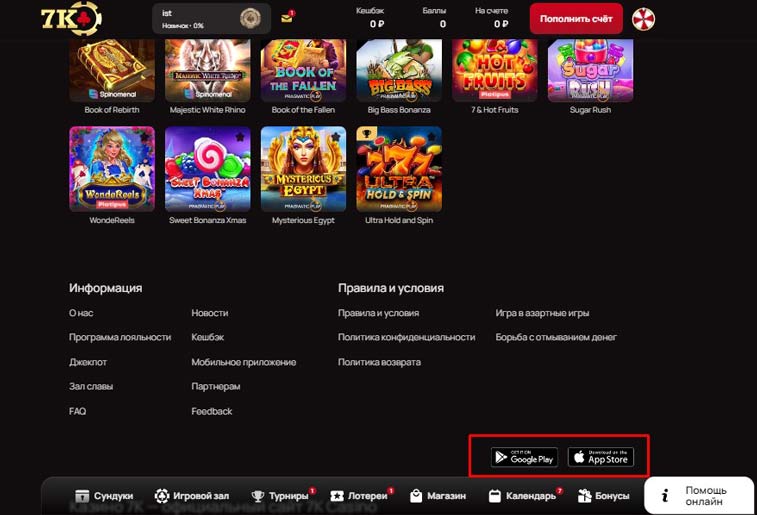This screenshot has height=515, width=757.
Task: Open Игровой зал from bottom bar
Action: 193,496
